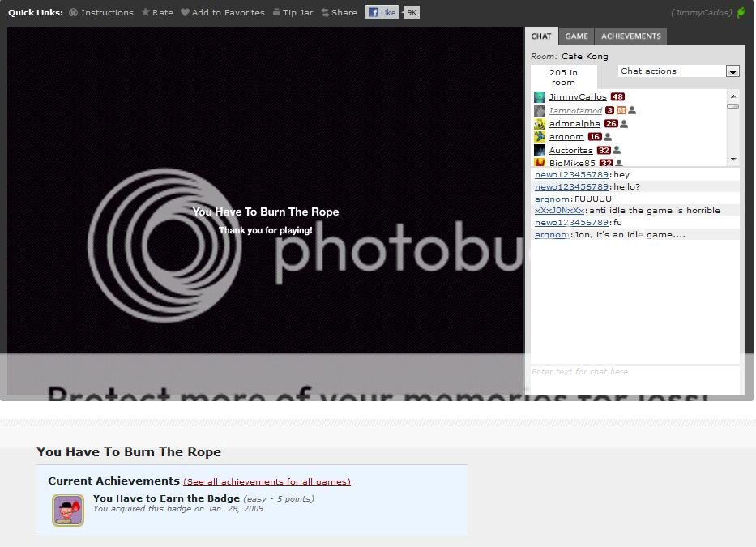This screenshot has width=756, height=547.
Task: Click newo123456789 name on 'hello?' message
Action: click(571, 186)
